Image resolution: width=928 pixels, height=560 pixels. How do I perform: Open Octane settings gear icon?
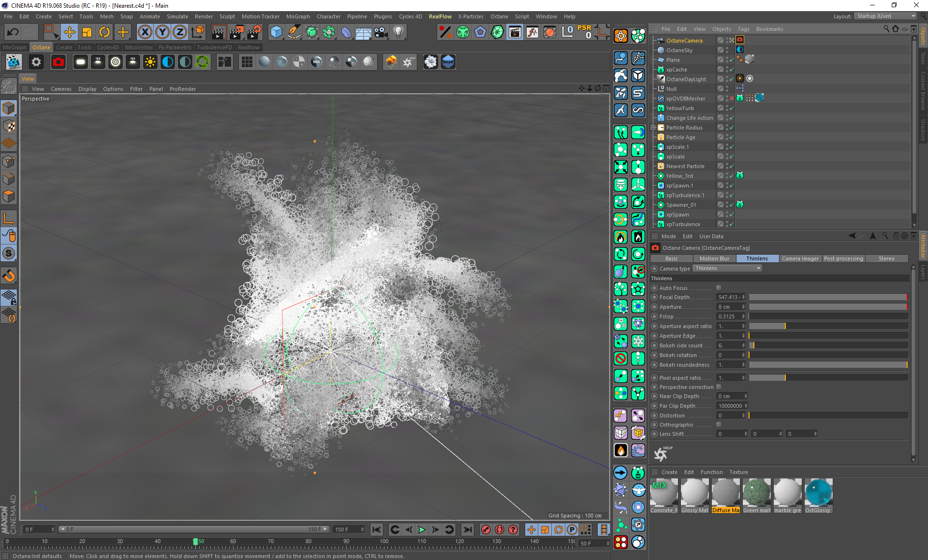pos(36,62)
